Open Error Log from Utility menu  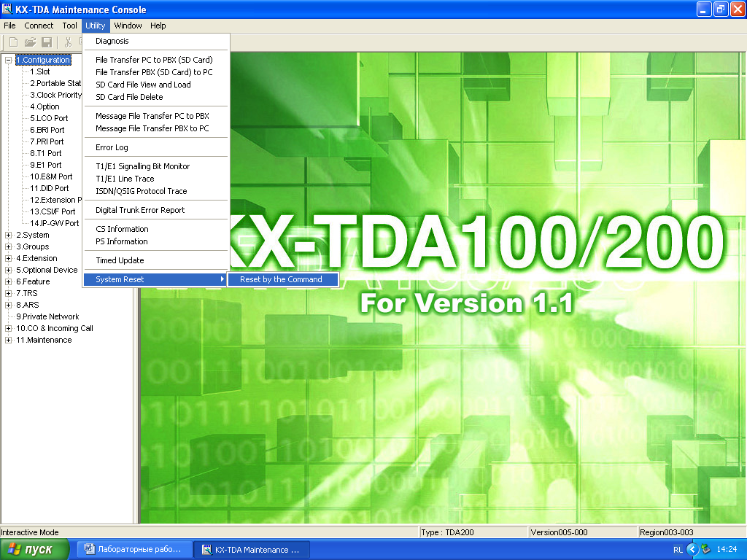pos(156,147)
